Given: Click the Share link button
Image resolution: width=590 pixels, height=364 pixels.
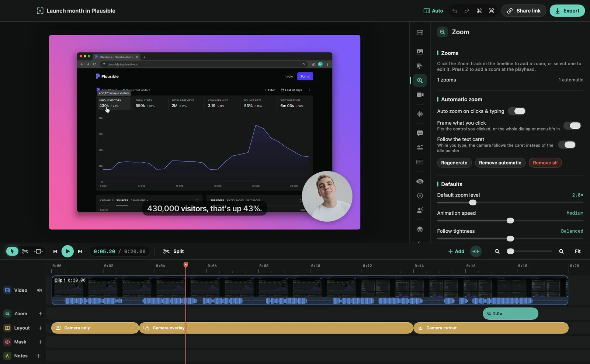Looking at the screenshot, I should [x=524, y=11].
